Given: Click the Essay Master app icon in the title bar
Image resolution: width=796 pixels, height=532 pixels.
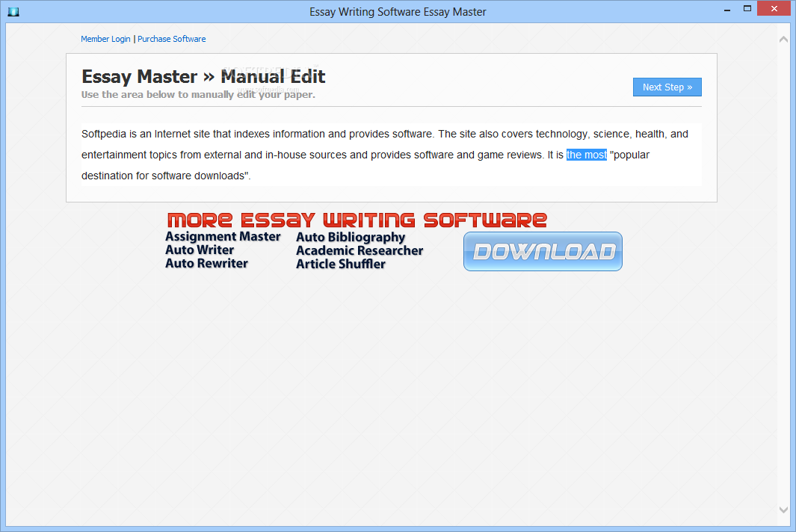Looking at the screenshot, I should [13, 12].
